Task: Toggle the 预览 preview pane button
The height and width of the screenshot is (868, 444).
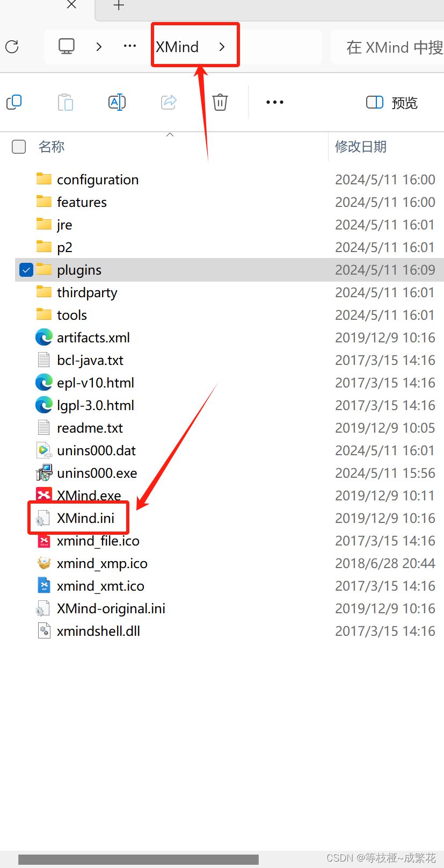Action: tap(392, 102)
